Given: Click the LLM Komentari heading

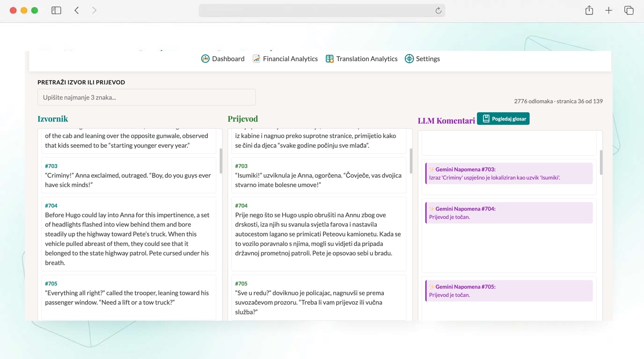Looking at the screenshot, I should pos(446,121).
